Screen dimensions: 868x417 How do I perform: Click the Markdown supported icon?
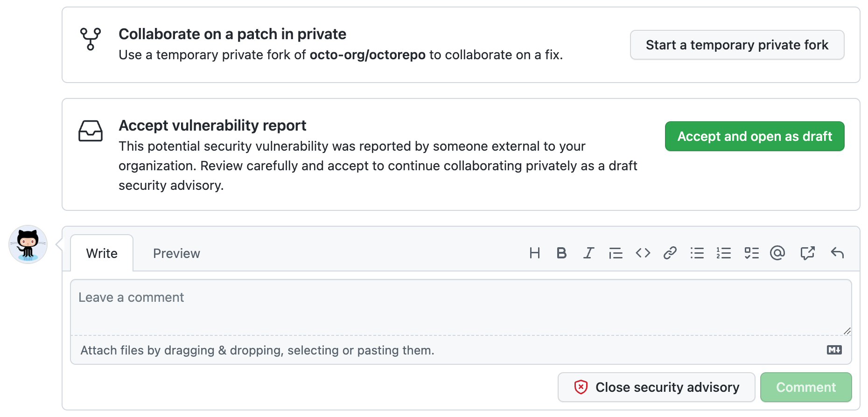coord(834,350)
